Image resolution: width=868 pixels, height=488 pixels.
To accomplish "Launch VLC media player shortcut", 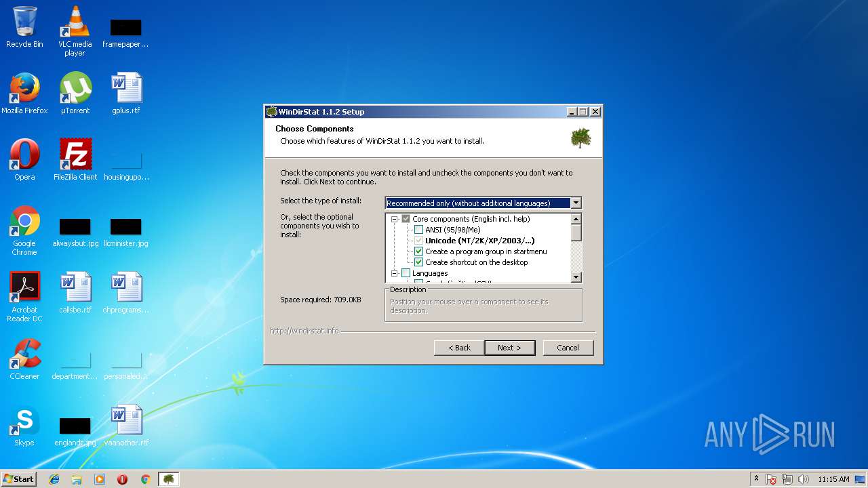I will click(75, 30).
